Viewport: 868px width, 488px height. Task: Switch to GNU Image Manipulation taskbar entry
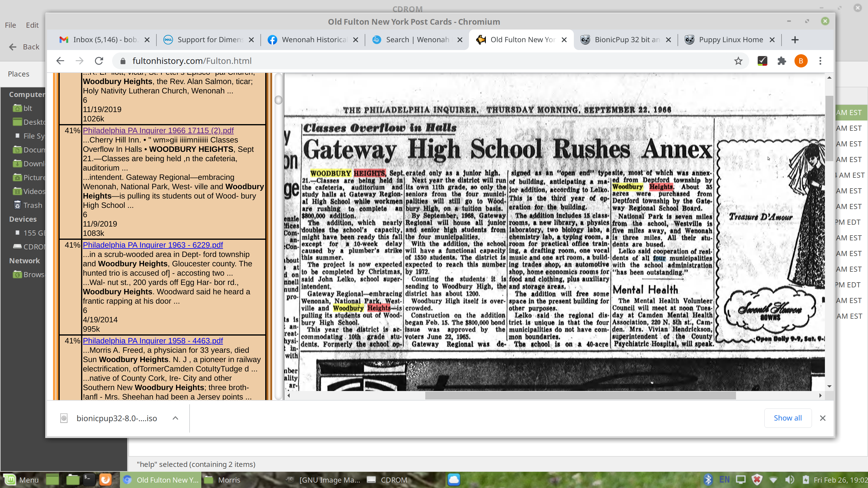(323, 480)
